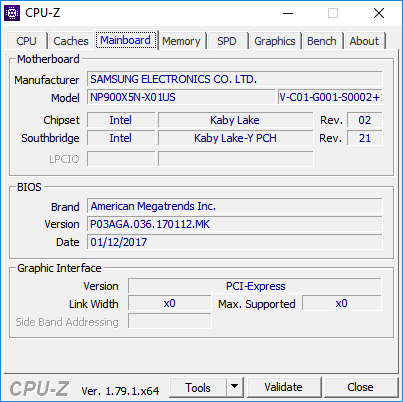Open the SPD tab

(227, 41)
